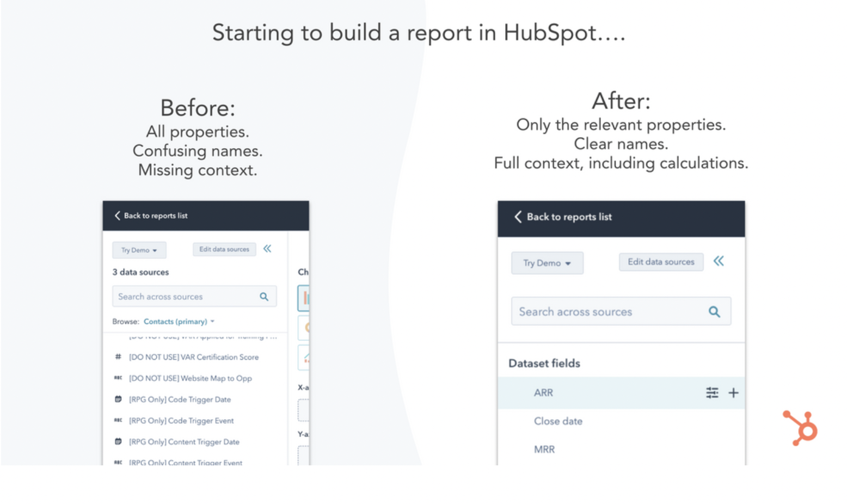The width and height of the screenshot is (847, 504).
Task: Open Try Demo dropdown in Before panel
Action: (x=139, y=250)
